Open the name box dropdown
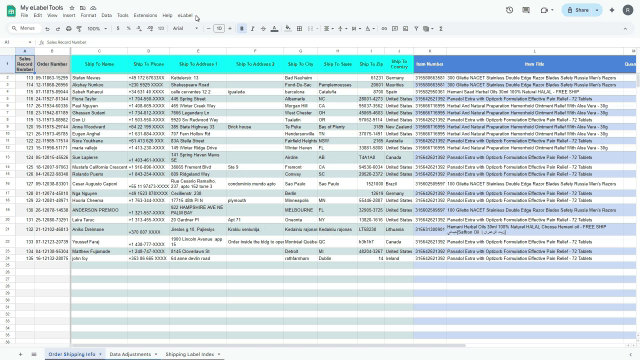The width and height of the screenshot is (640, 360). pos(30,42)
